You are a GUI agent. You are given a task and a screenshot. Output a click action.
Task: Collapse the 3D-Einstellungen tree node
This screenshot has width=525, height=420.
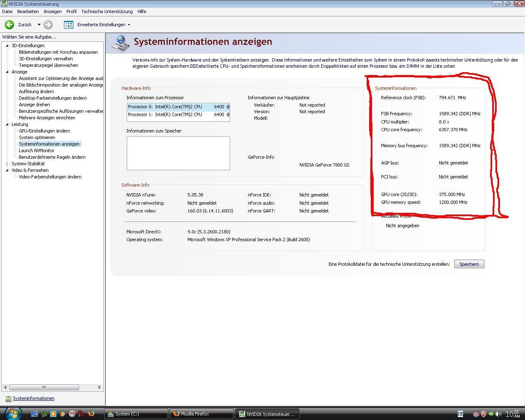tap(7, 46)
